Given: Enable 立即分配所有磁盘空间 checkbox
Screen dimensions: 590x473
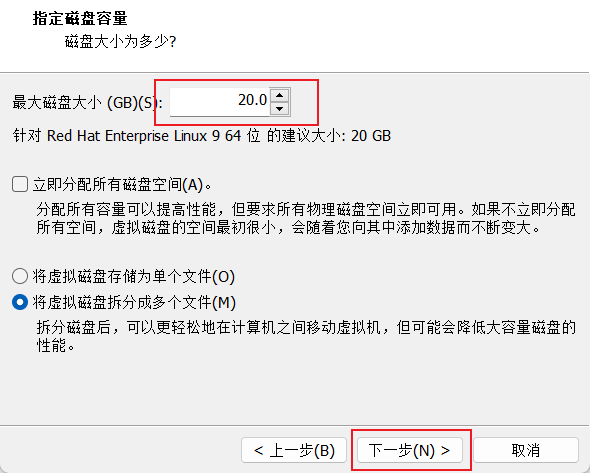Looking at the screenshot, I should [x=20, y=184].
